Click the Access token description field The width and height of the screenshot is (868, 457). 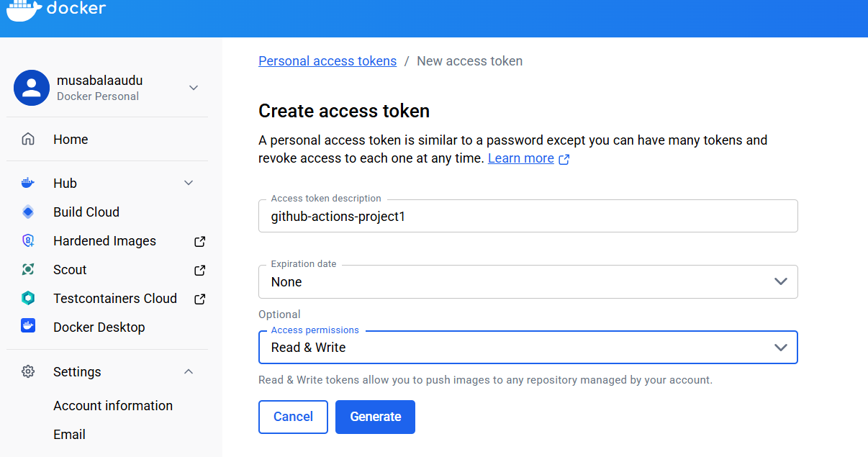528,216
